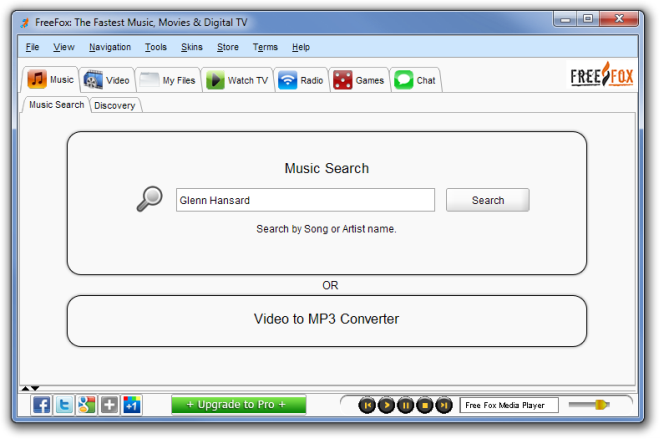Open the My Files tab

point(168,80)
